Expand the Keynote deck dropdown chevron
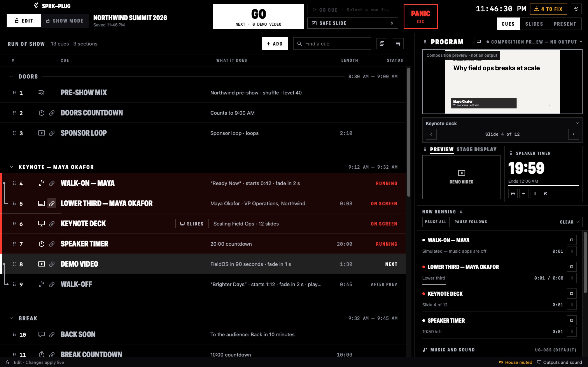 577,123
